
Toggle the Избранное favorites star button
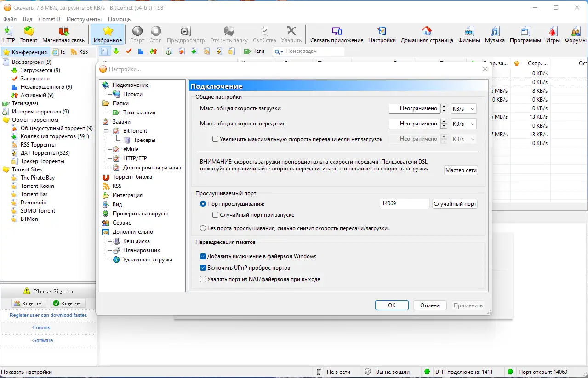[x=108, y=34]
